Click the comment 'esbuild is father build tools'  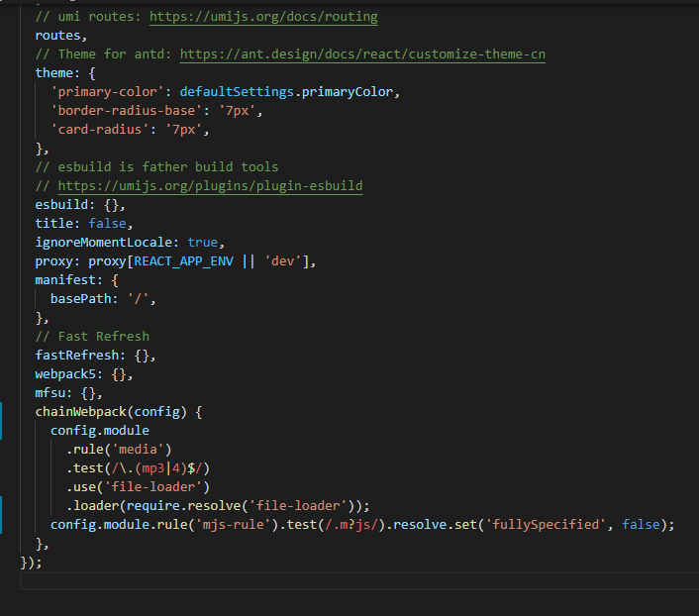click(156, 166)
